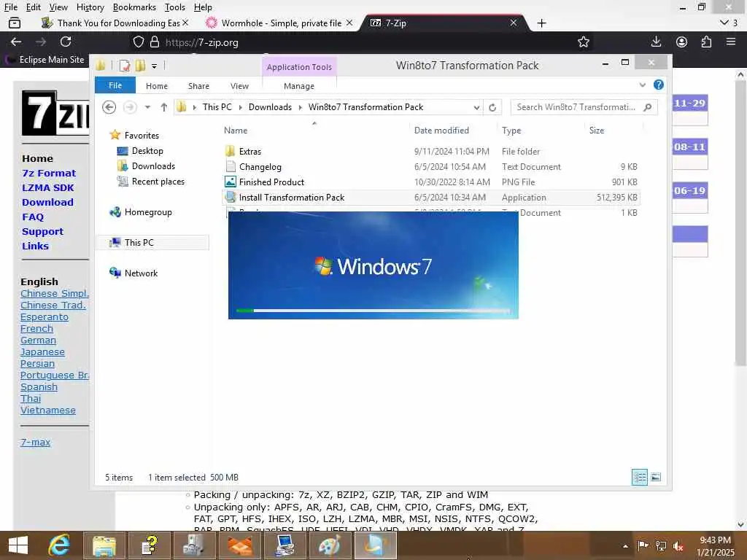Open the Firefox account icon
The width and height of the screenshot is (747, 560).
(681, 42)
